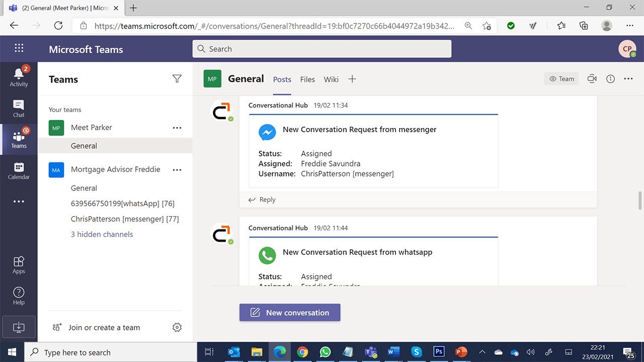The height and width of the screenshot is (362, 644).
Task: Open the Office app launcher grid
Action: pos(19,48)
